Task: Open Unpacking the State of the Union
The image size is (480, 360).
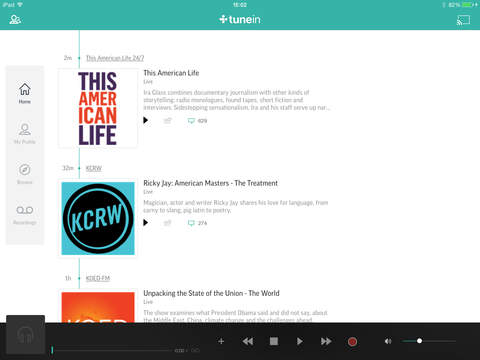Action: coord(211,293)
